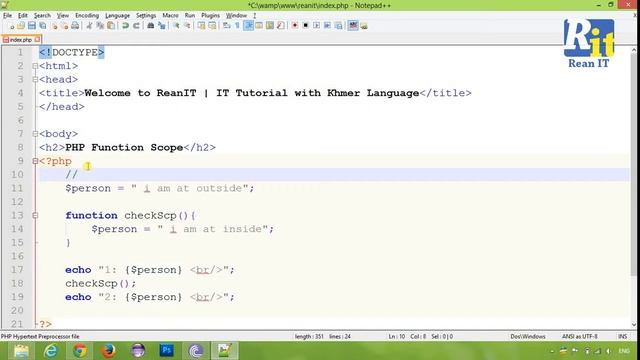Open the Encoding menu
The image size is (640, 360).
coord(87,16)
